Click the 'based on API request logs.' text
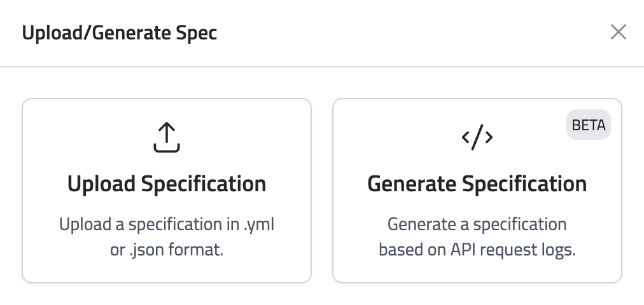The width and height of the screenshot is (644, 305). pos(477,250)
